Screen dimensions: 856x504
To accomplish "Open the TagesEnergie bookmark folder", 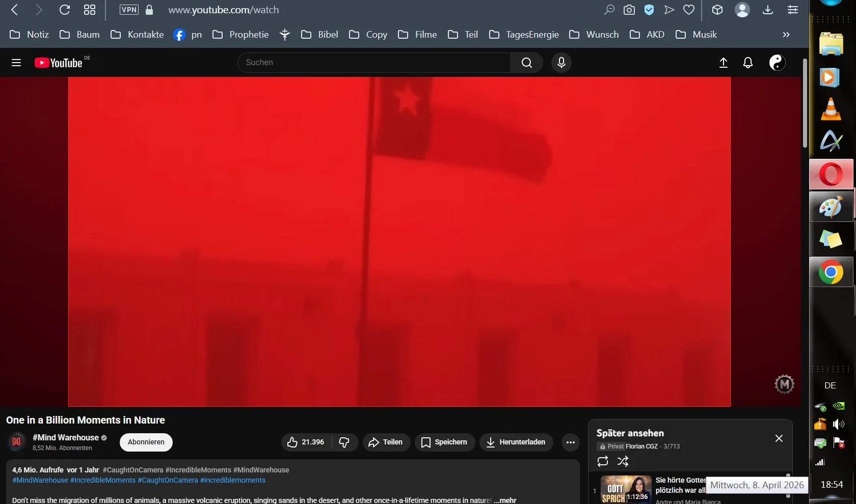I will 524,35.
